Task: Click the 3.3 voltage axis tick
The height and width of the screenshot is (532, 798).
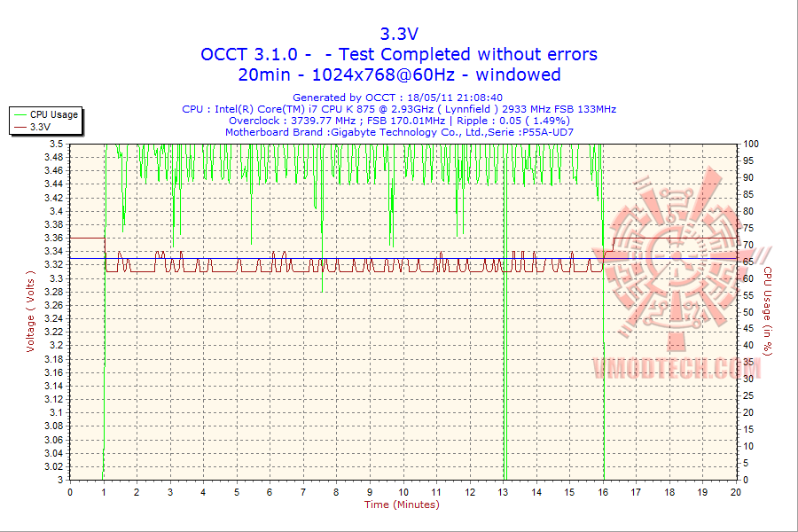Action: (57, 278)
